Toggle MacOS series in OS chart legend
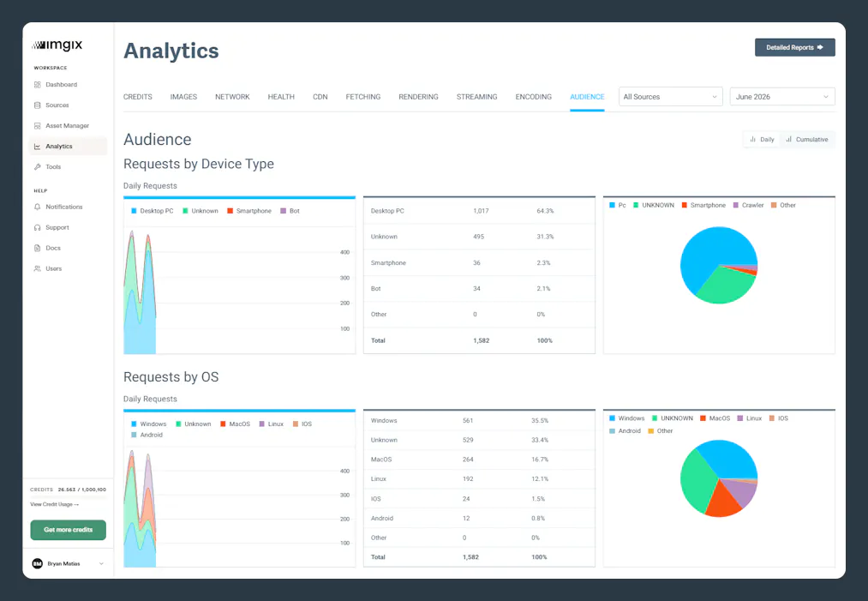The height and width of the screenshot is (601, 868). tap(236, 424)
